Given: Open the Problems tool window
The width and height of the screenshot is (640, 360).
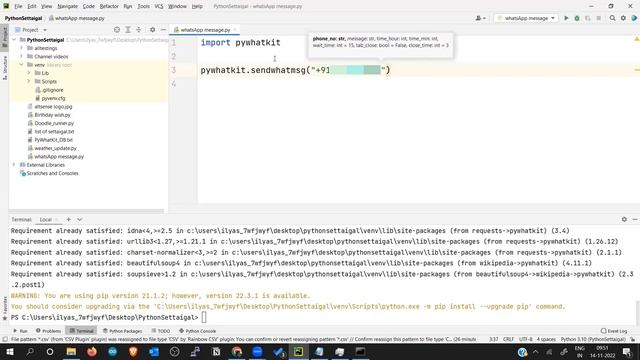Looking at the screenshot, I should pos(48,331).
